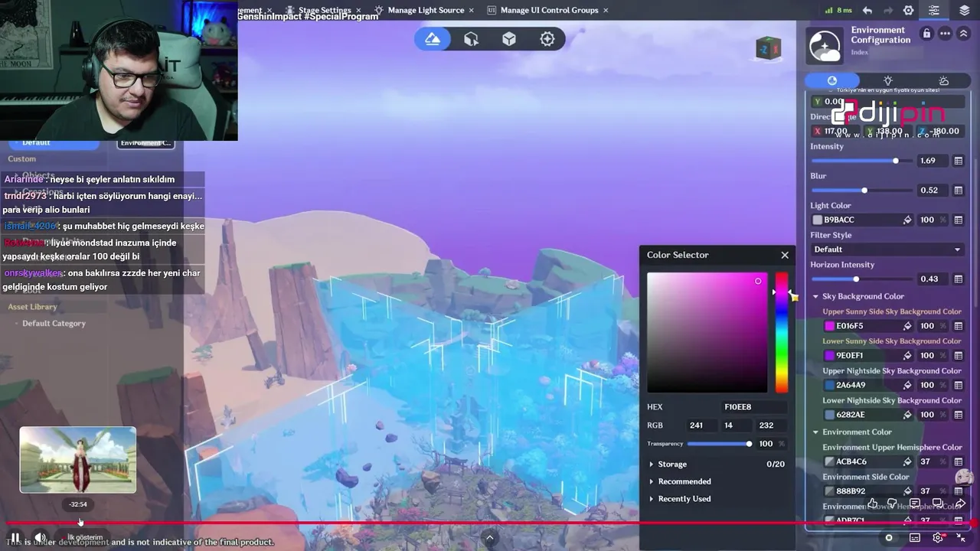Open table icon on 6282AE row
This screenshot has width=980, height=551.
(958, 415)
